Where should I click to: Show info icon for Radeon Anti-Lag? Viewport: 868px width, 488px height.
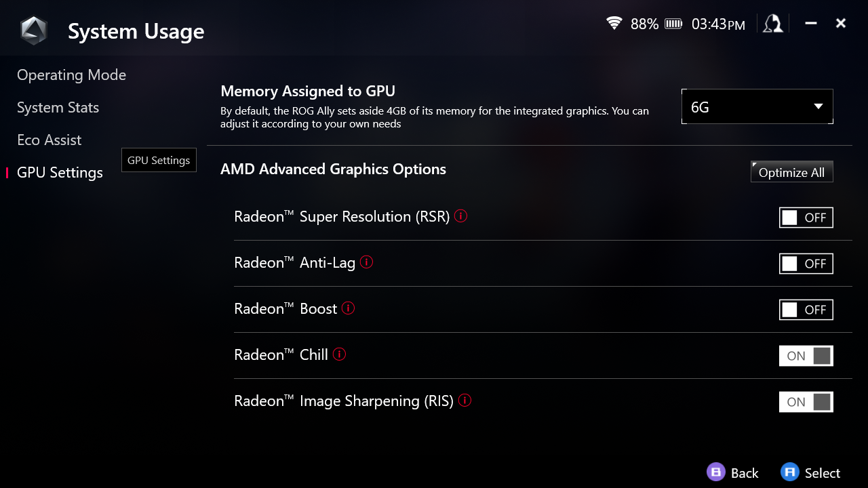tap(367, 262)
